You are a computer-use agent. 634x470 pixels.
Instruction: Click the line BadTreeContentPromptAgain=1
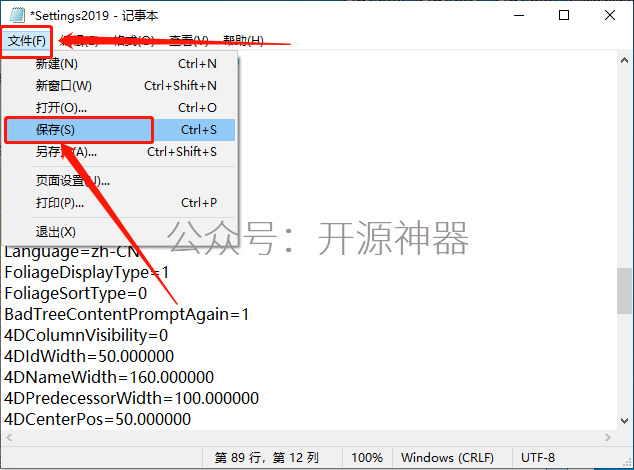pyautogui.click(x=127, y=314)
